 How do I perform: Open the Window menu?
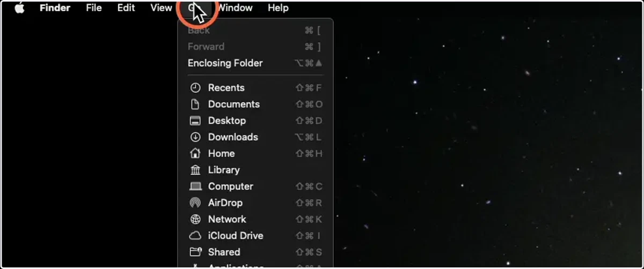pyautogui.click(x=235, y=8)
